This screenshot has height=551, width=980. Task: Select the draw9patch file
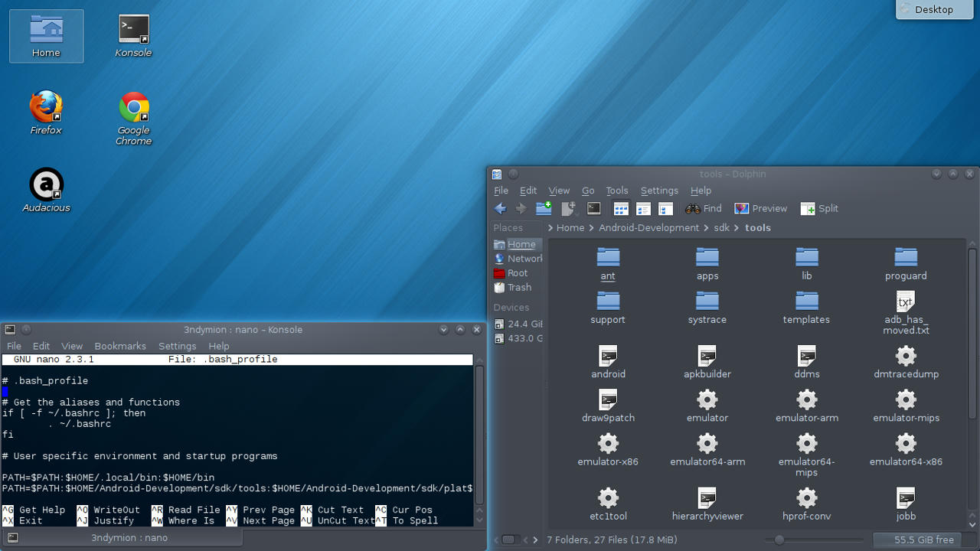click(608, 406)
